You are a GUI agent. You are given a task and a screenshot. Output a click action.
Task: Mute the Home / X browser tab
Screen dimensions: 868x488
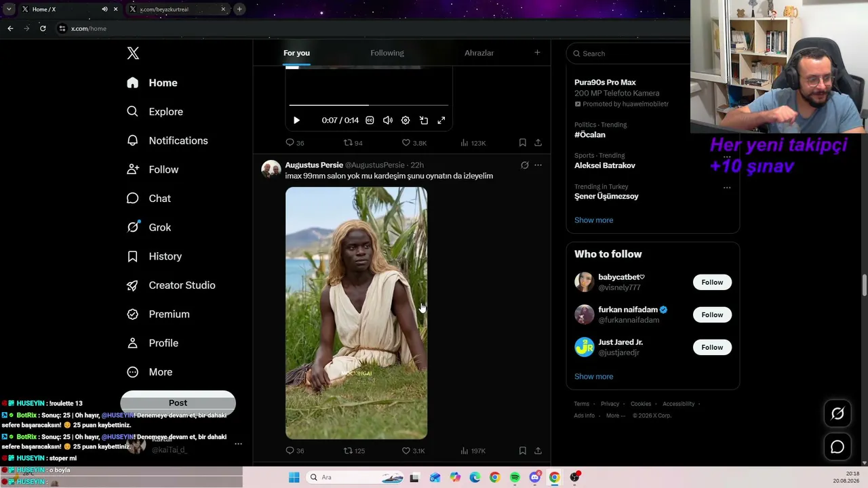click(x=104, y=9)
